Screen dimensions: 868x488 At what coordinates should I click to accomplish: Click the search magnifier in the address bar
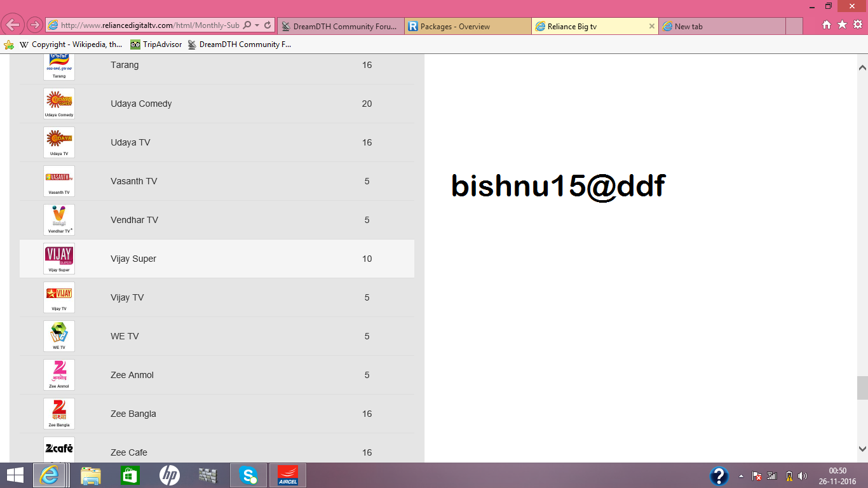pyautogui.click(x=247, y=25)
